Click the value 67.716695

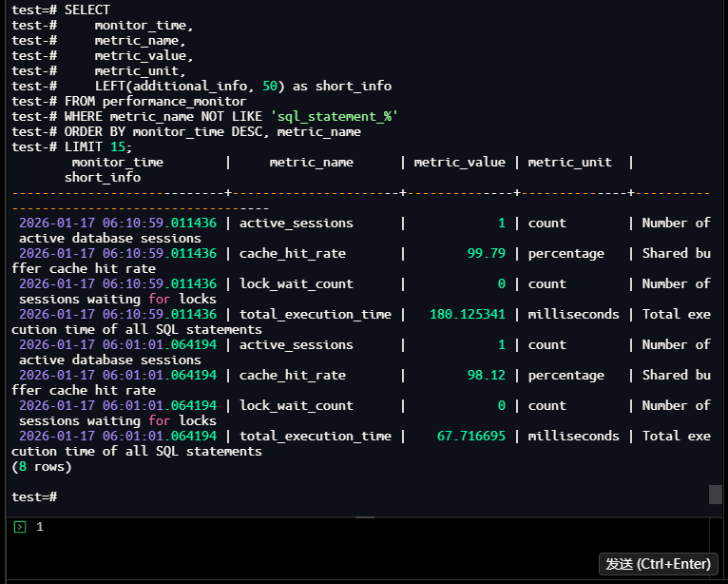point(470,436)
